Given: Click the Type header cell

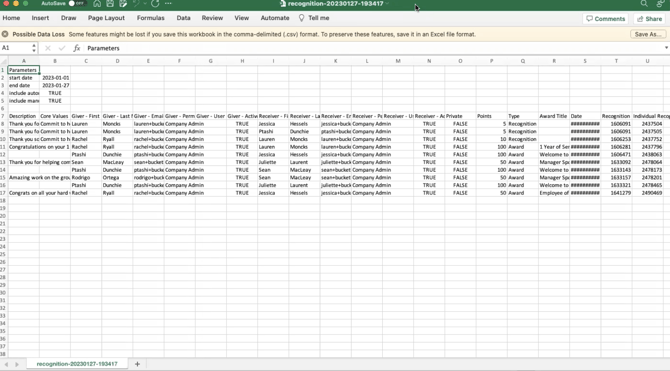Looking at the screenshot, I should pos(523,116).
